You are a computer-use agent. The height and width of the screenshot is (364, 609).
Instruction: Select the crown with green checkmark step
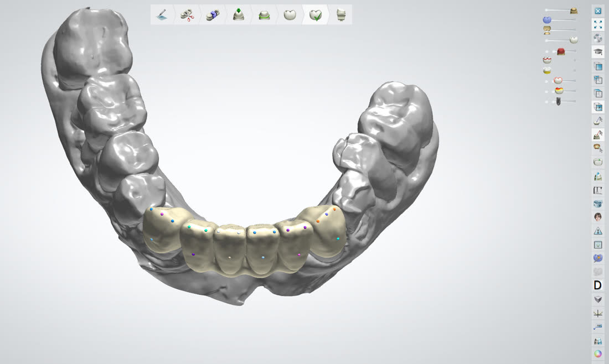coord(316,15)
